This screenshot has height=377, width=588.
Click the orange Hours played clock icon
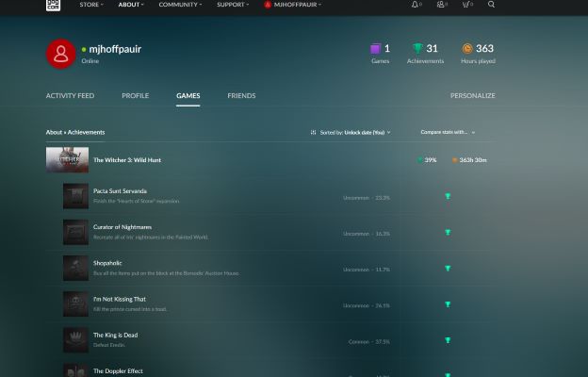tap(467, 48)
